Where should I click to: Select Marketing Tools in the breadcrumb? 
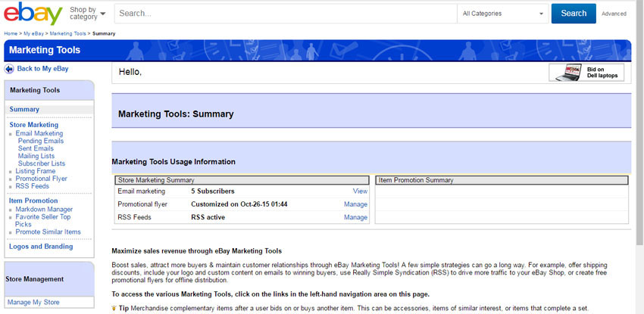pyautogui.click(x=67, y=34)
